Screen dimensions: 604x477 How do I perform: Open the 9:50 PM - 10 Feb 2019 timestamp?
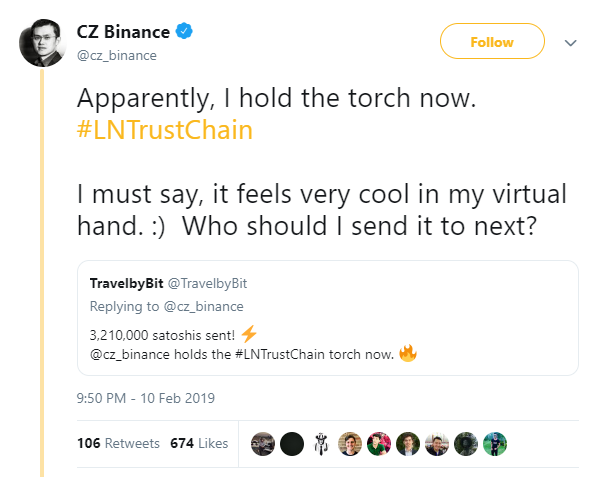[x=146, y=398]
